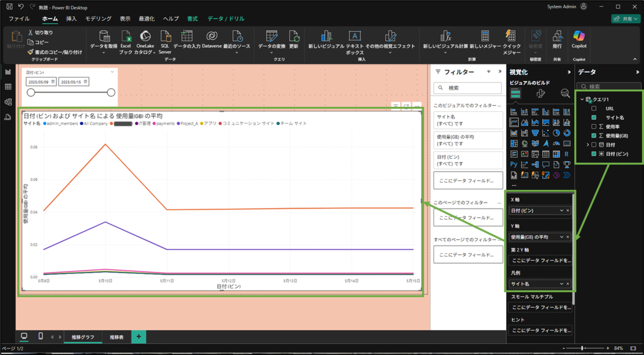This screenshot has height=355, width=644.
Task: Switch to the モデリング ribbon tab
Action: [98, 19]
